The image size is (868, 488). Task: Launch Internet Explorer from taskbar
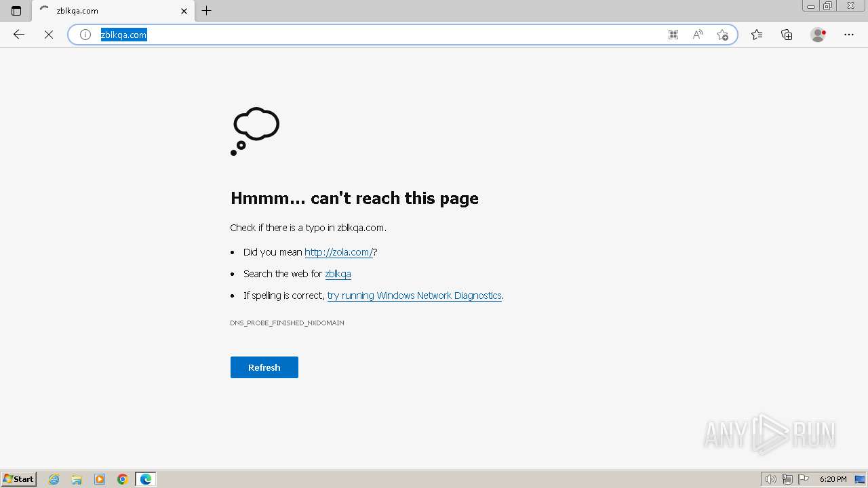54,479
